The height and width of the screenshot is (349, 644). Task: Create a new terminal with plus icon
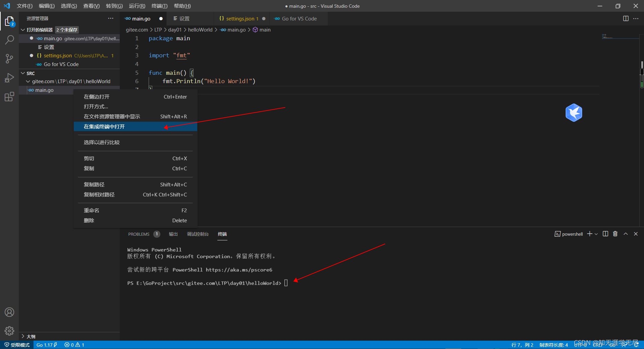589,234
